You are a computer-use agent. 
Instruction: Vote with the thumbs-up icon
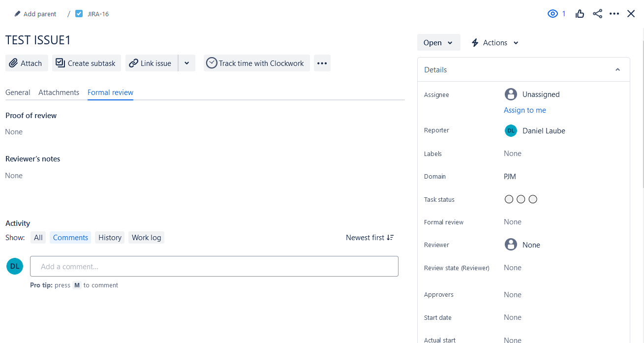580,13
